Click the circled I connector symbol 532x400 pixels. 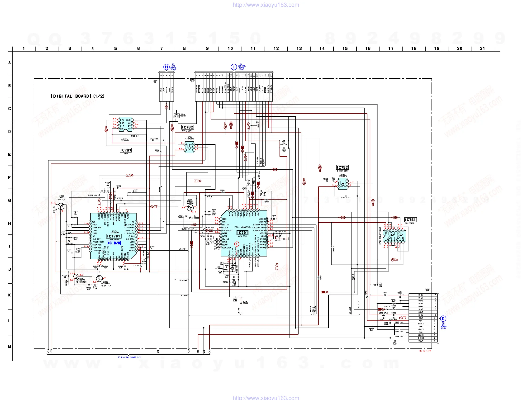coord(233,67)
